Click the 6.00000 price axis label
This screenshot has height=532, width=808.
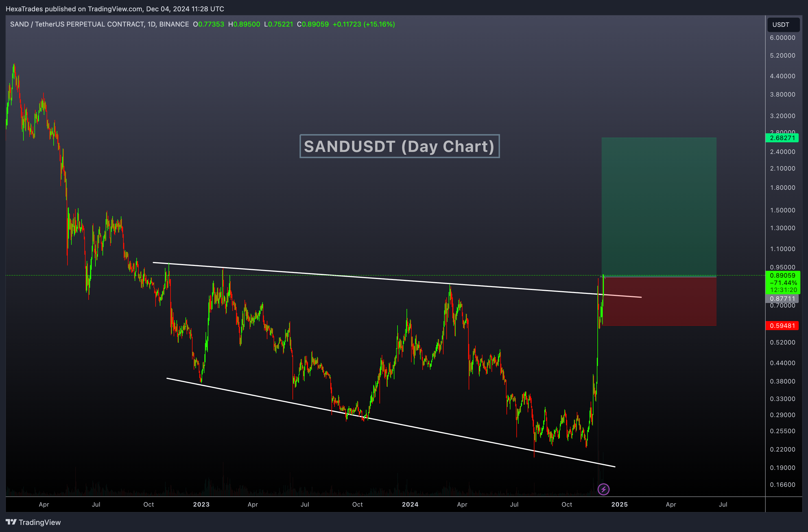coord(782,38)
